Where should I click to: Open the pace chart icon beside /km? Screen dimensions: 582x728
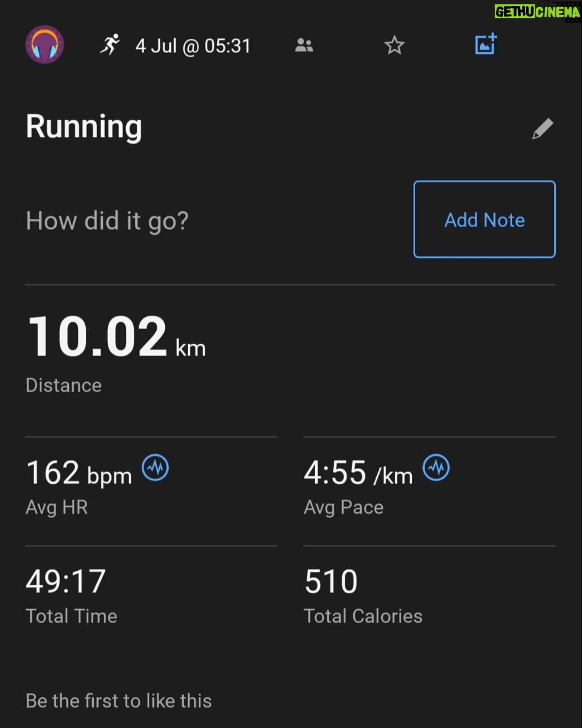point(436,468)
